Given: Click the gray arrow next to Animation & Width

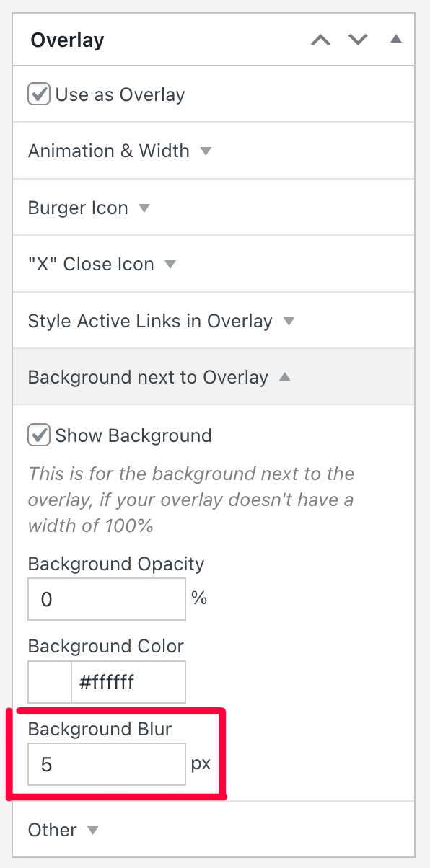Looking at the screenshot, I should click(205, 151).
